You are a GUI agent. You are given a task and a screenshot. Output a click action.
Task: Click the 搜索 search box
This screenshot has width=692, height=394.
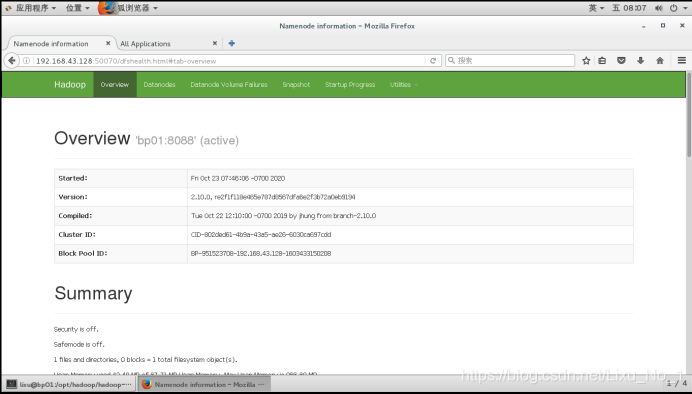(510, 60)
